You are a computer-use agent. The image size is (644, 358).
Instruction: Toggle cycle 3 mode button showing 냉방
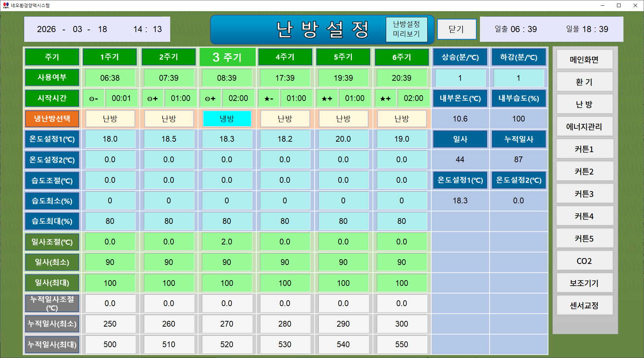coord(227,119)
